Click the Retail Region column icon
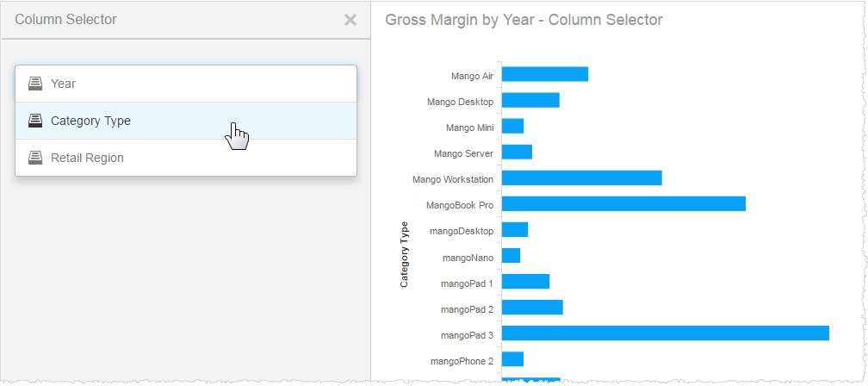 pos(35,158)
